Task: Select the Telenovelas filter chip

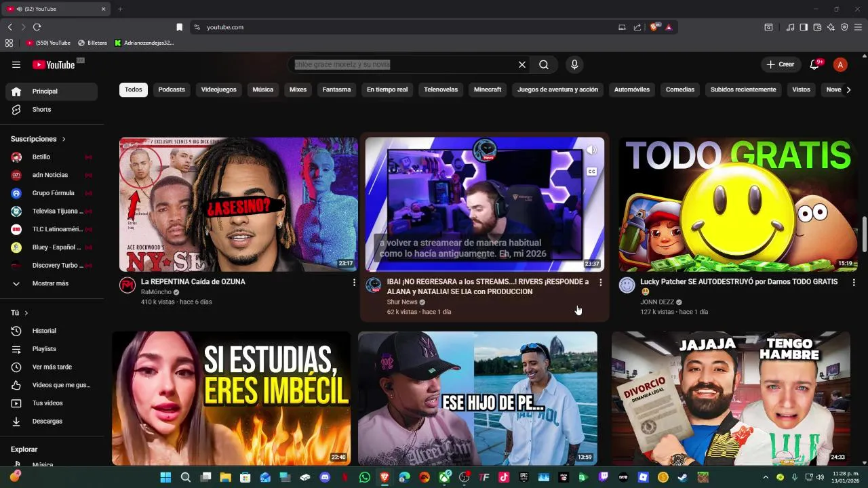Action: [x=441, y=89]
